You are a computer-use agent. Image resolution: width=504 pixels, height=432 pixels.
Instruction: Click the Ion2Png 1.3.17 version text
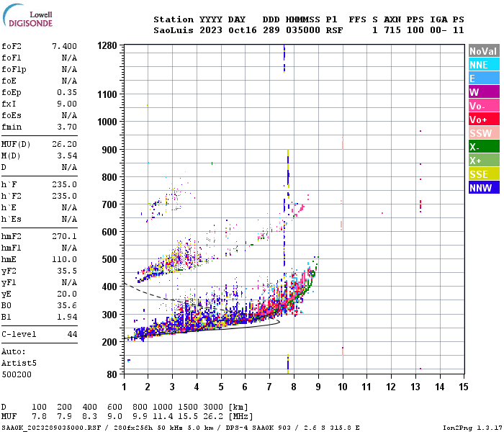point(472,428)
